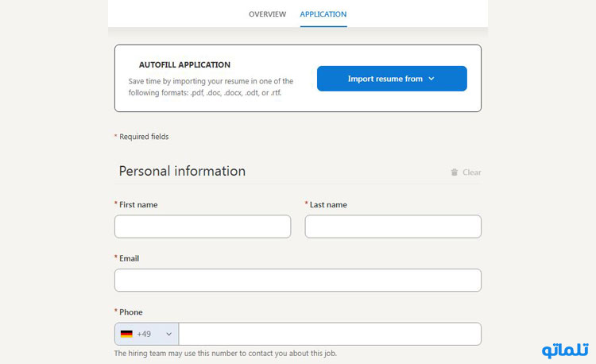Click the Last name label

click(x=328, y=205)
